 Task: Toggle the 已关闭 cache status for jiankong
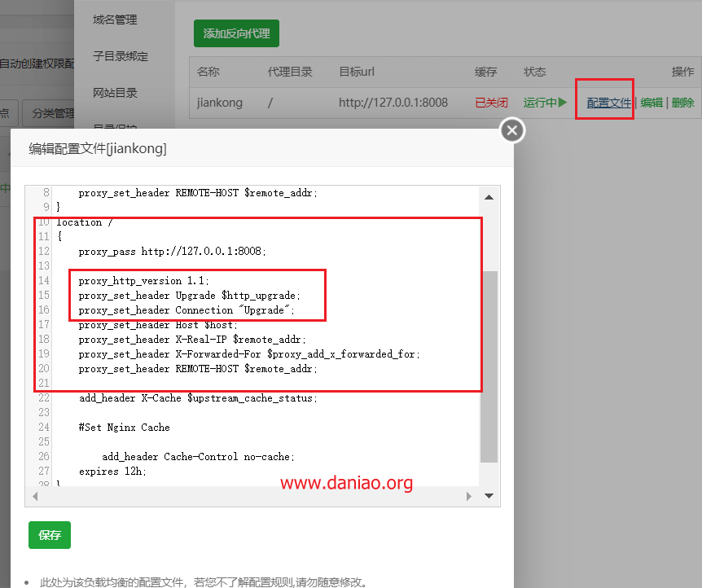[x=491, y=103]
